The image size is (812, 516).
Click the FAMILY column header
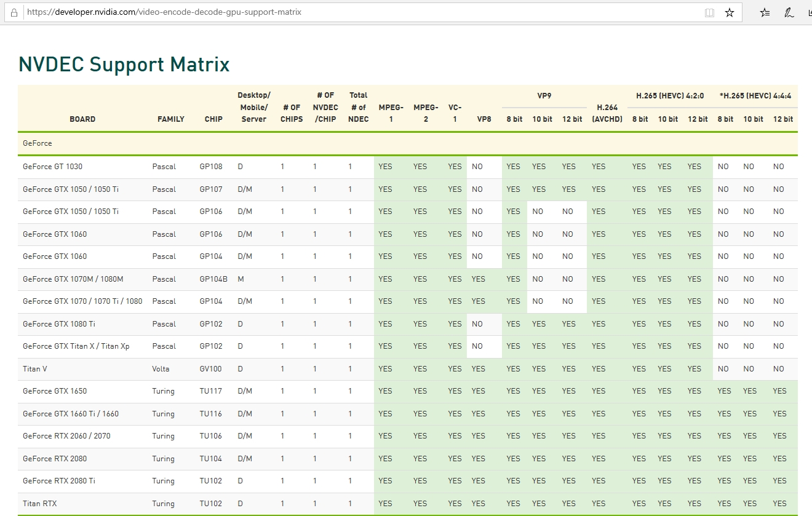tap(171, 119)
